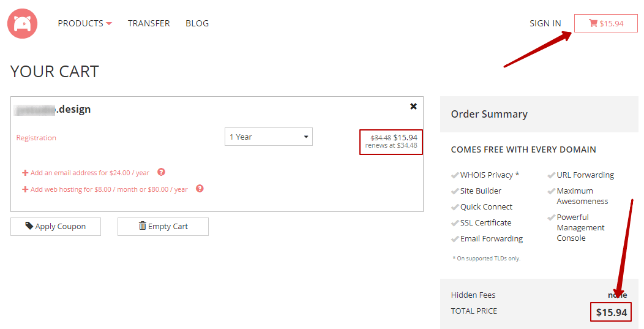The height and width of the screenshot is (329, 644).
Task: Click the Empty Cart button
Action: [163, 227]
